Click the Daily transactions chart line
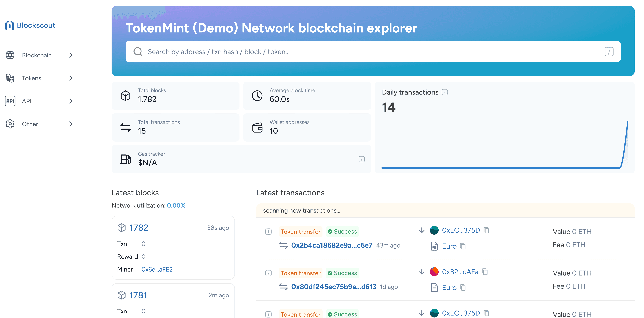Image resolution: width=644 pixels, height=318 pixels. [x=504, y=145]
